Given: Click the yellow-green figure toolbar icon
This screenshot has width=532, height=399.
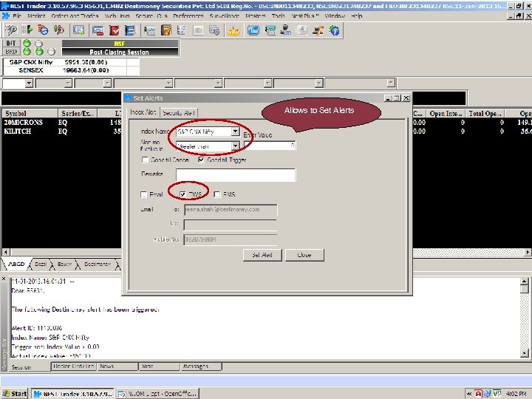Looking at the screenshot, I should click(58, 30).
